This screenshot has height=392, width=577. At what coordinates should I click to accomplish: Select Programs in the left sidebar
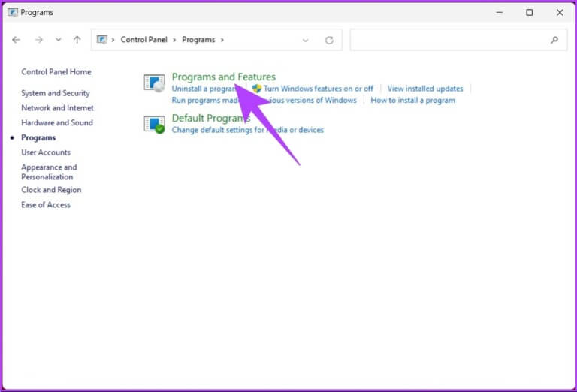click(x=38, y=137)
